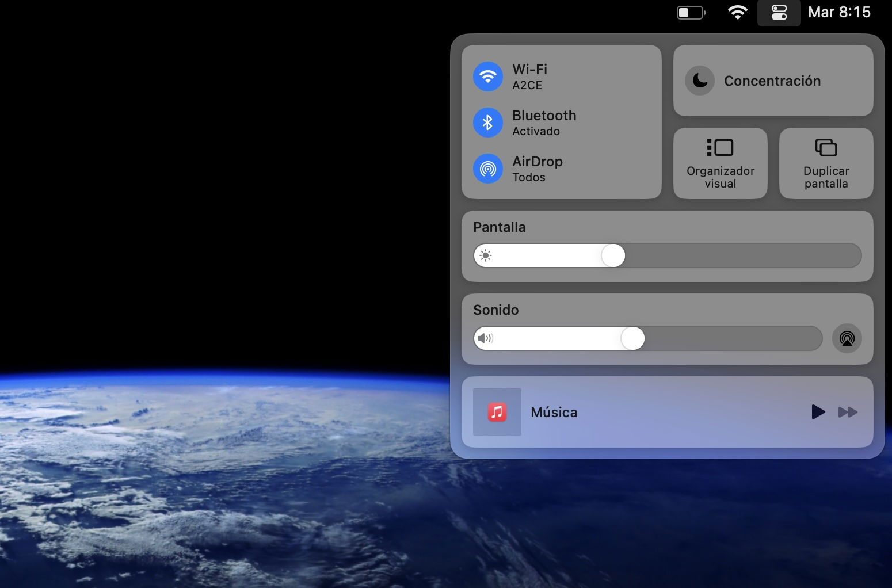
Task: Open AirDrop Todos options label
Action: [x=538, y=169]
